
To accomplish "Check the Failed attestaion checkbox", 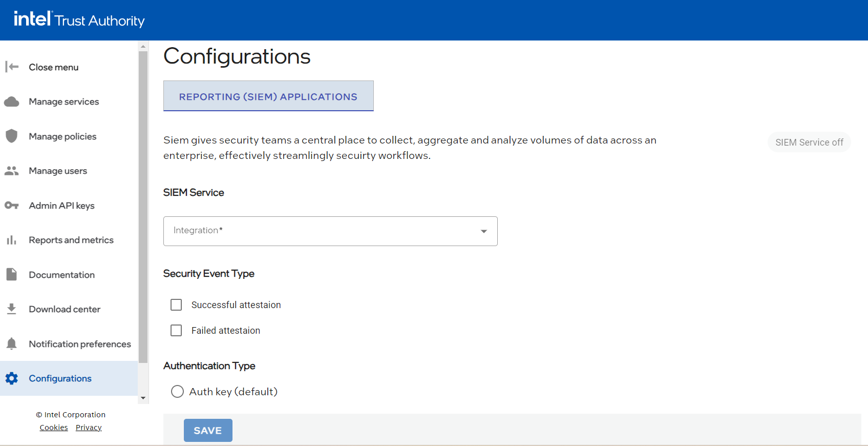I will tap(176, 331).
